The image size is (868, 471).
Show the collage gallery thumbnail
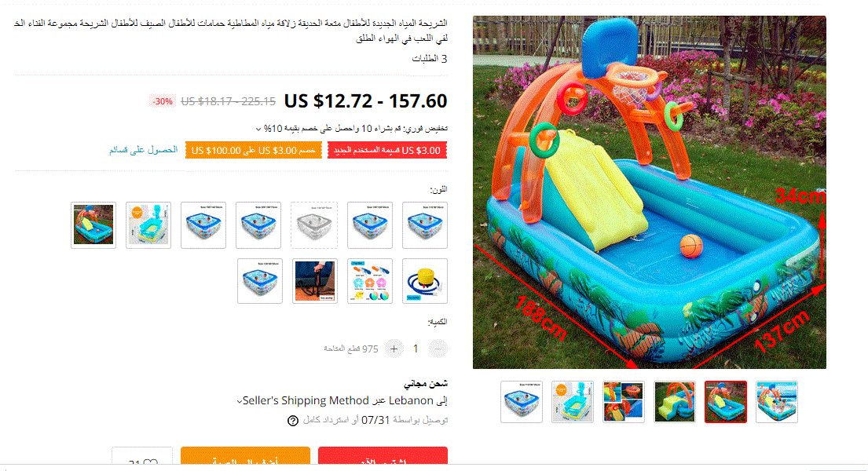pyautogui.click(x=624, y=402)
